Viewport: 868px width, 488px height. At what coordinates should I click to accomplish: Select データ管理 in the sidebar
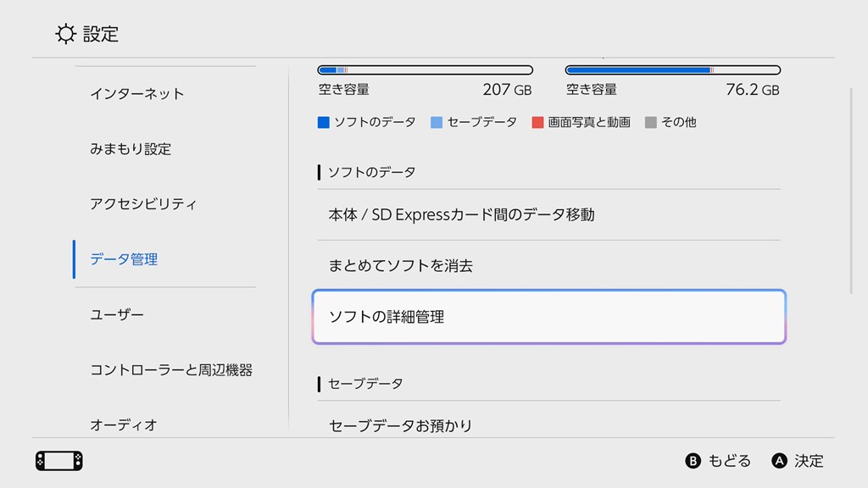tap(124, 259)
